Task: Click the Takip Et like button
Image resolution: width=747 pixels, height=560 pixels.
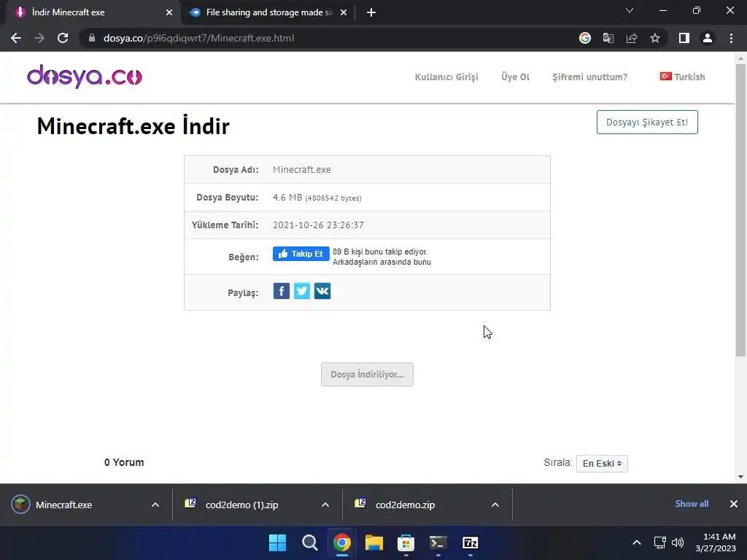Action: [x=301, y=254]
